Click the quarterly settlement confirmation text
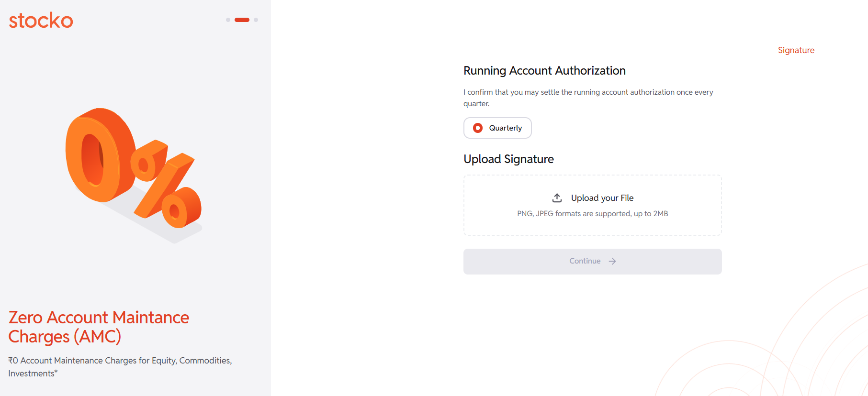 588,98
